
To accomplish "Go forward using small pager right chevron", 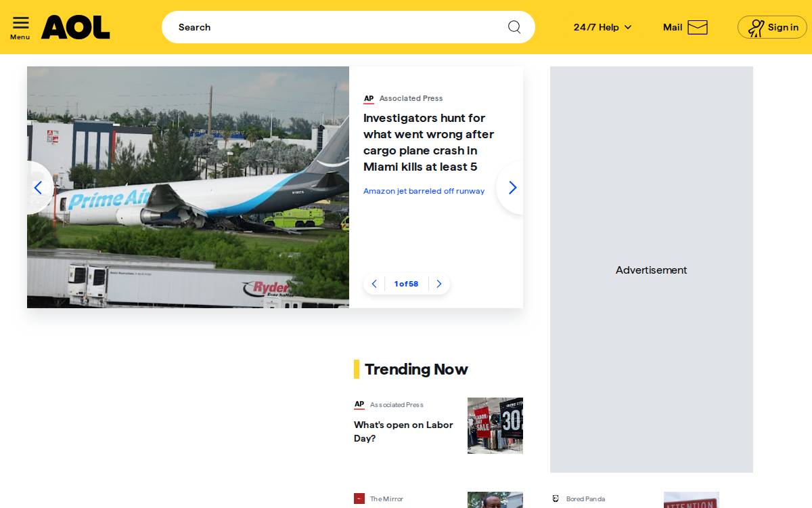I will (x=438, y=284).
